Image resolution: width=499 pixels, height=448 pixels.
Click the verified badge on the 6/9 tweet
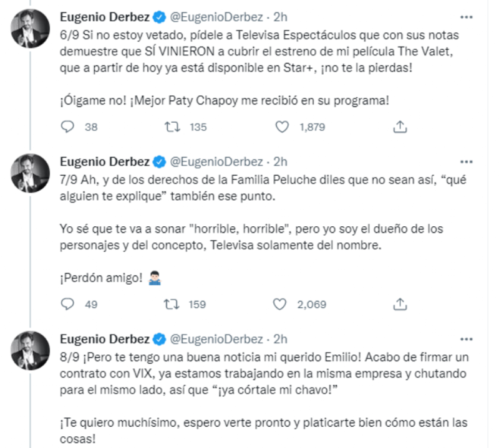coord(158,14)
